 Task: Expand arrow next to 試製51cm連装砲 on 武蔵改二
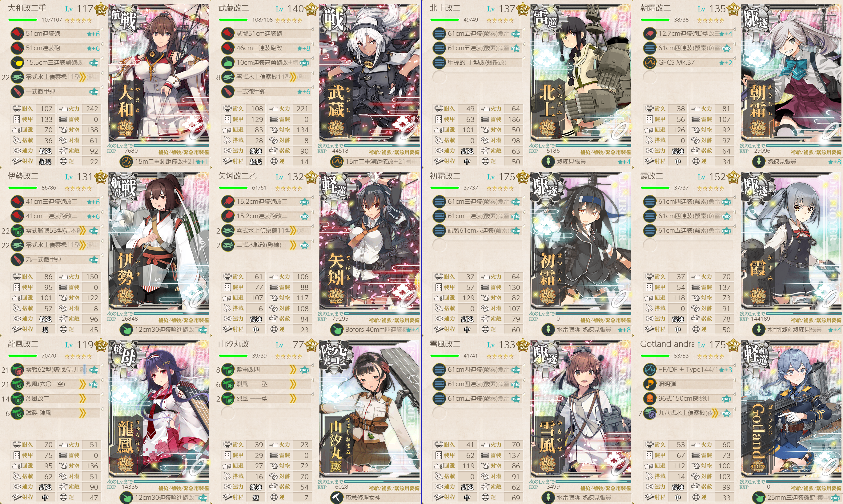(313, 30)
